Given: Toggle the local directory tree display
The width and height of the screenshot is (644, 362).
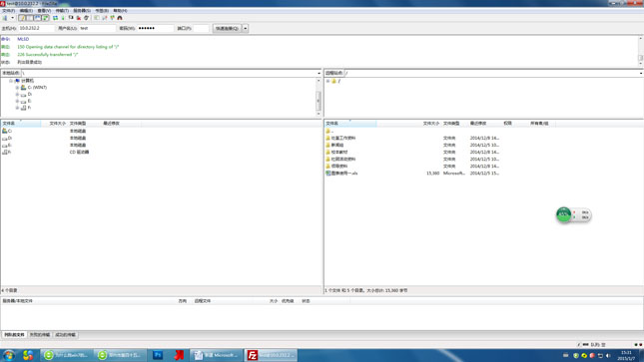Looking at the screenshot, I should click(30, 18).
